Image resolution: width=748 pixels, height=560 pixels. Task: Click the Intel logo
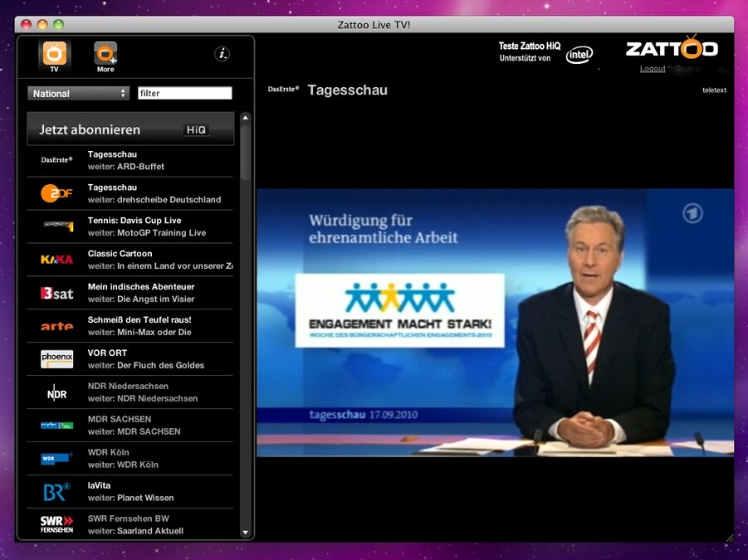coord(579,54)
